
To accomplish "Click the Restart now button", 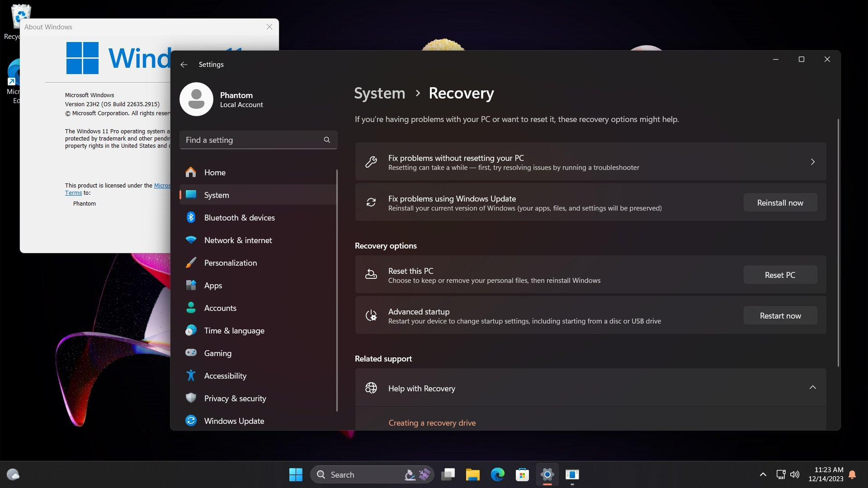I will click(x=780, y=316).
